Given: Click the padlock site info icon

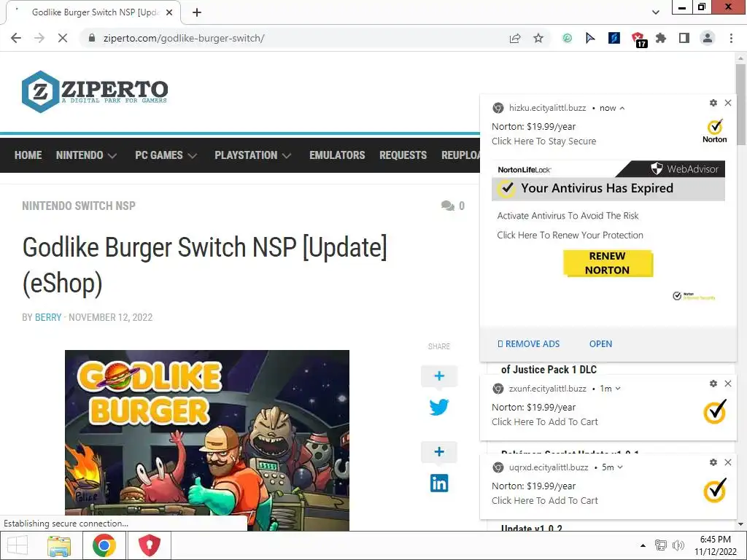Looking at the screenshot, I should (x=92, y=38).
